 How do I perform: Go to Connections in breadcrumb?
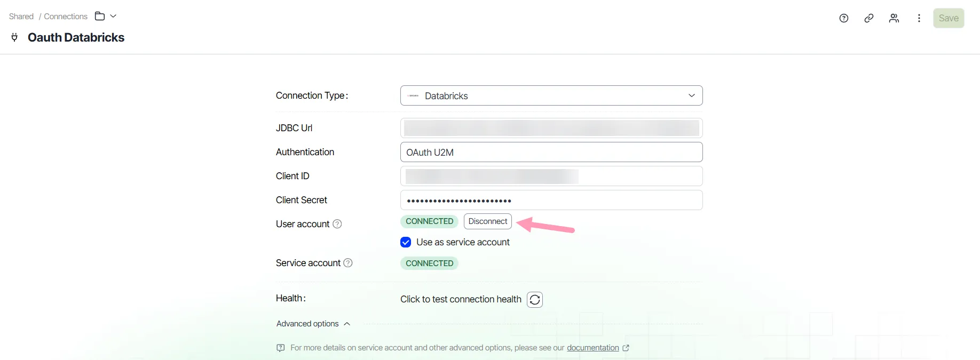[66, 17]
